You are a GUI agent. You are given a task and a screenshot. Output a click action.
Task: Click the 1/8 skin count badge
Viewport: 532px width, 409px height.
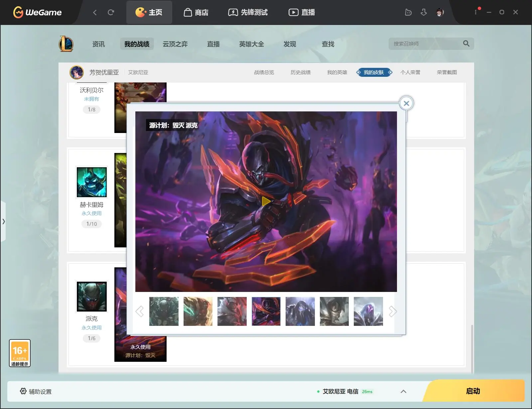pyautogui.click(x=92, y=109)
